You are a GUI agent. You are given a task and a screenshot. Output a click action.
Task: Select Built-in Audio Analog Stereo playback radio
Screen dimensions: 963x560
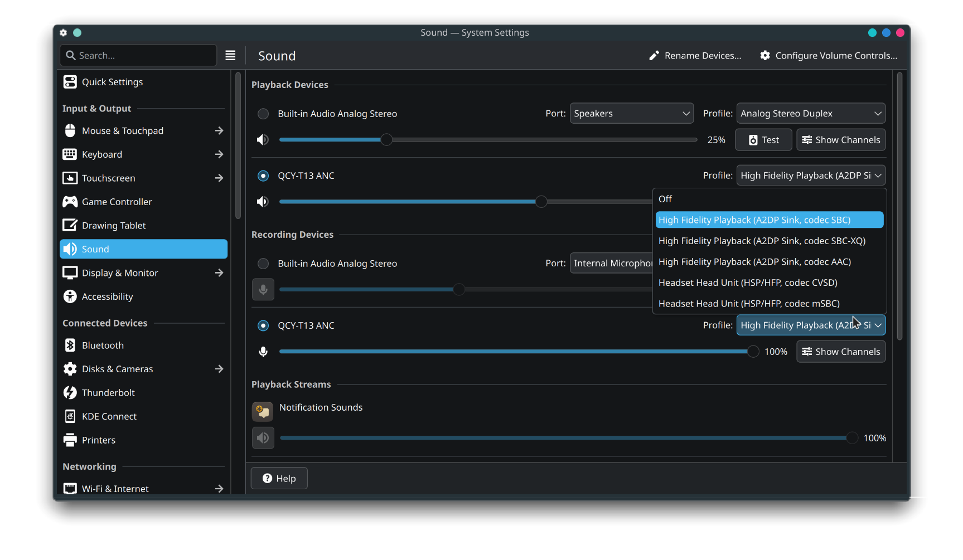tap(263, 114)
